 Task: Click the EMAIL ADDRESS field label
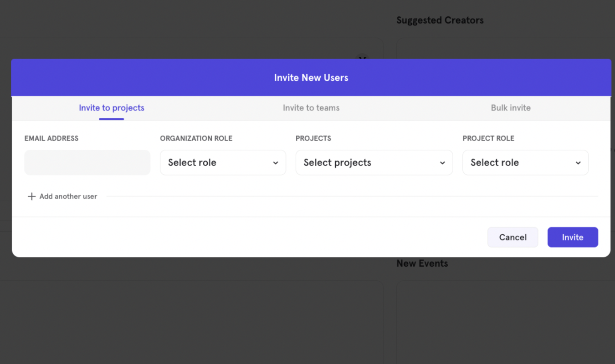51,138
